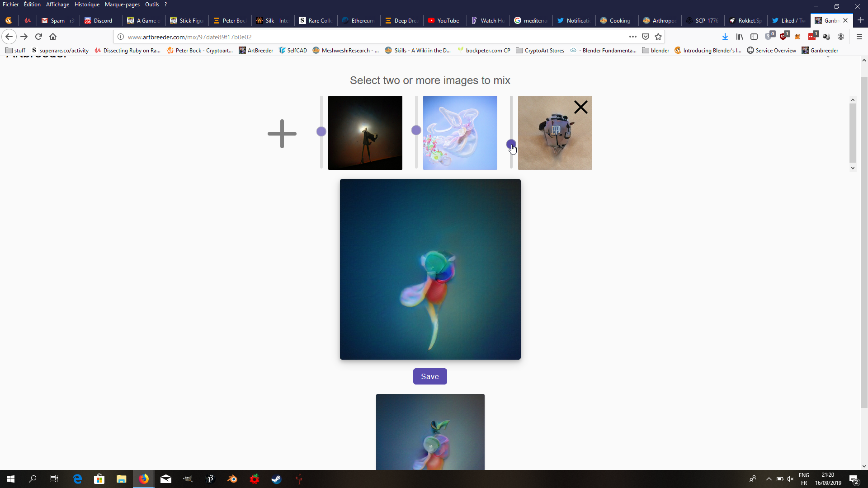Open the Firefox downloads arrow icon

click(x=725, y=37)
